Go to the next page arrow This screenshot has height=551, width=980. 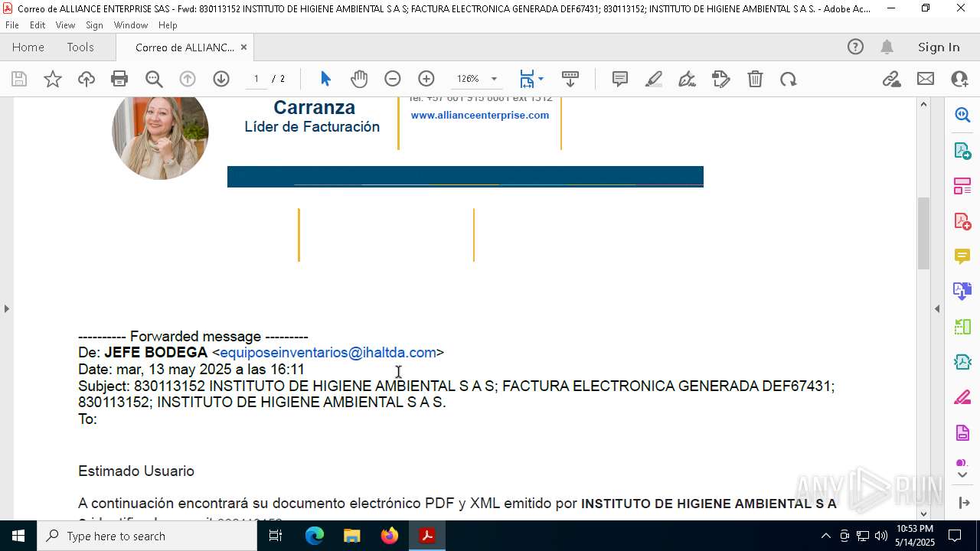(x=221, y=79)
